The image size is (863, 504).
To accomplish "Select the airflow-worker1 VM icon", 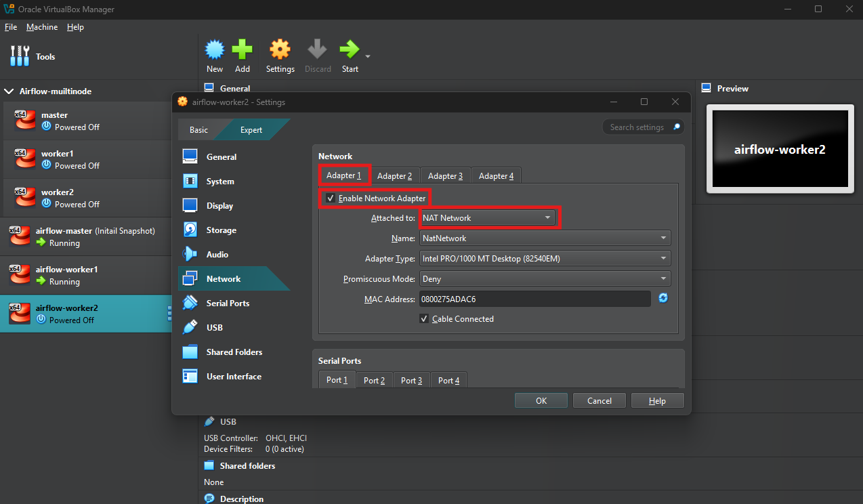I will click(20, 275).
